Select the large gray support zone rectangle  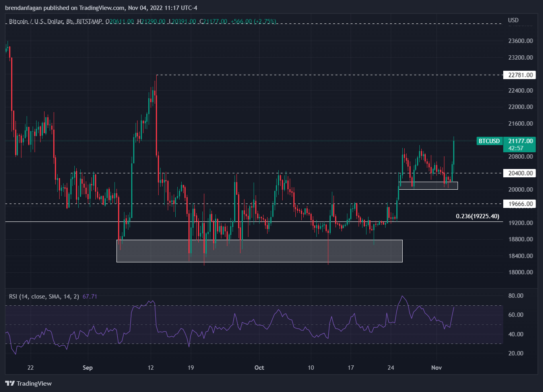[x=259, y=251]
